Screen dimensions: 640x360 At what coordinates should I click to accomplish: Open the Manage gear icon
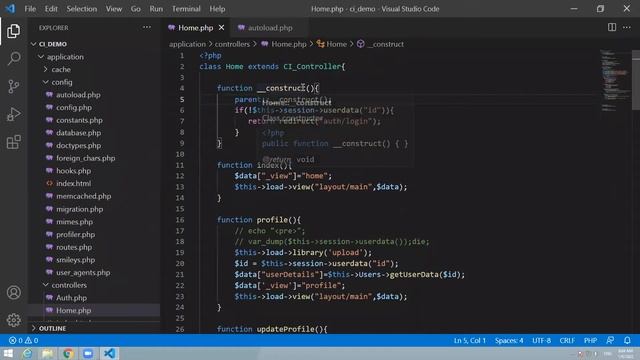[x=13, y=320]
